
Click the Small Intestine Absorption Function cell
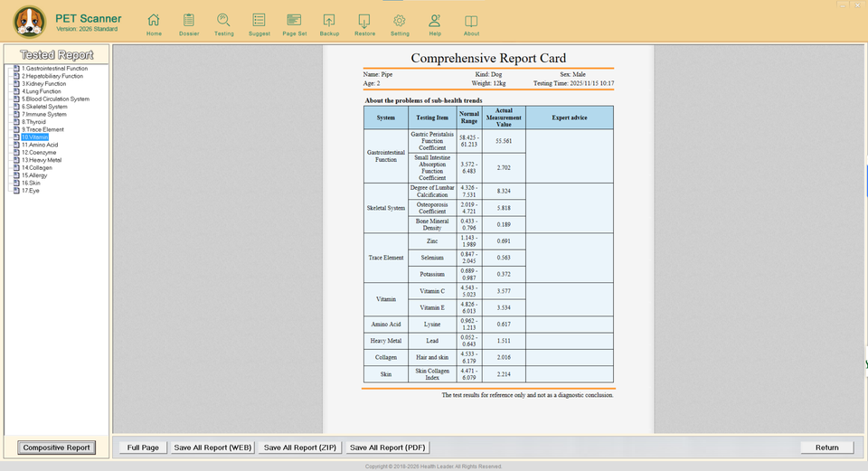[x=432, y=168]
